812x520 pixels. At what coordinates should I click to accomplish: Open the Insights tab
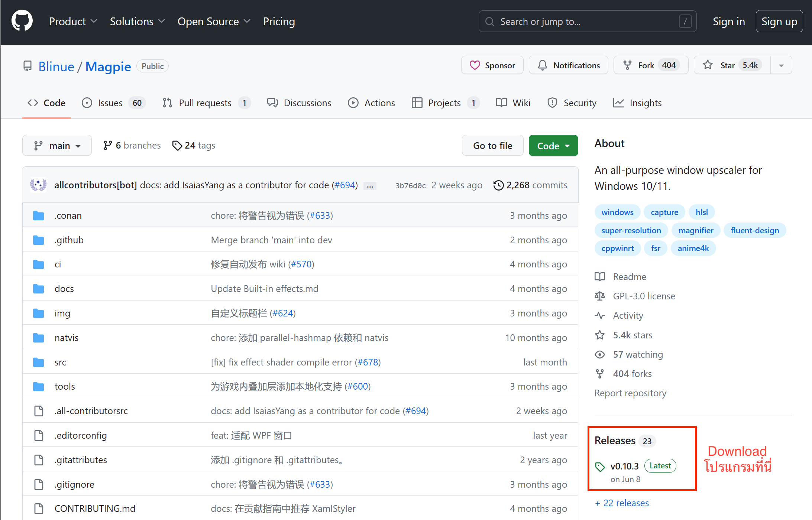pyautogui.click(x=637, y=103)
